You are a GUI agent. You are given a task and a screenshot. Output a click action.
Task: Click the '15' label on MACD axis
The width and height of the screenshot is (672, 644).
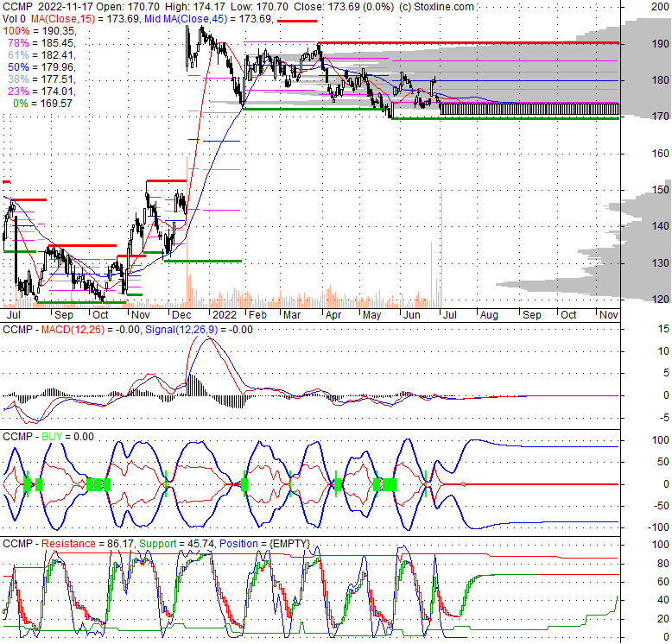coord(663,329)
